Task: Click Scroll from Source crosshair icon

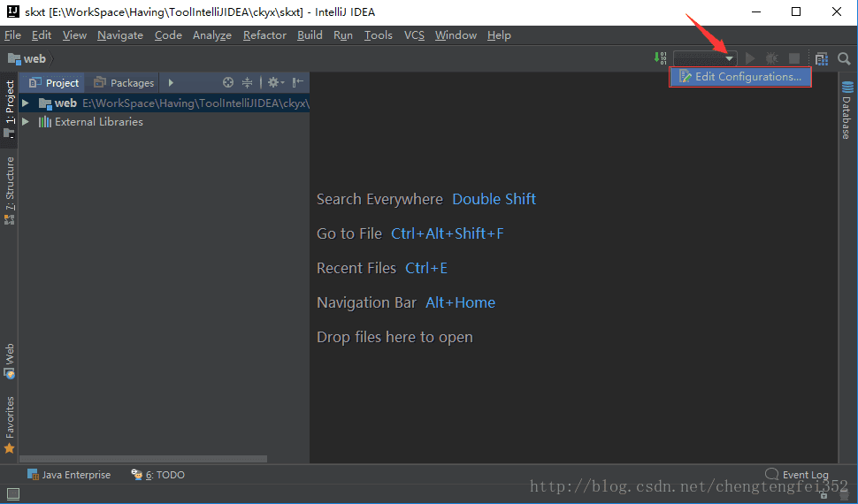Action: tap(228, 82)
